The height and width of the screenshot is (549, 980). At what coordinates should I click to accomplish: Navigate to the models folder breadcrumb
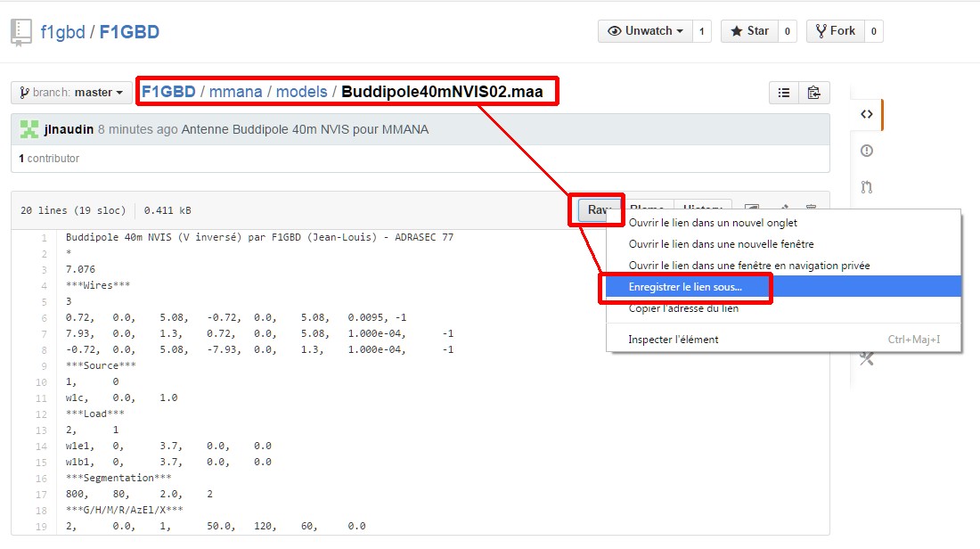(x=302, y=92)
